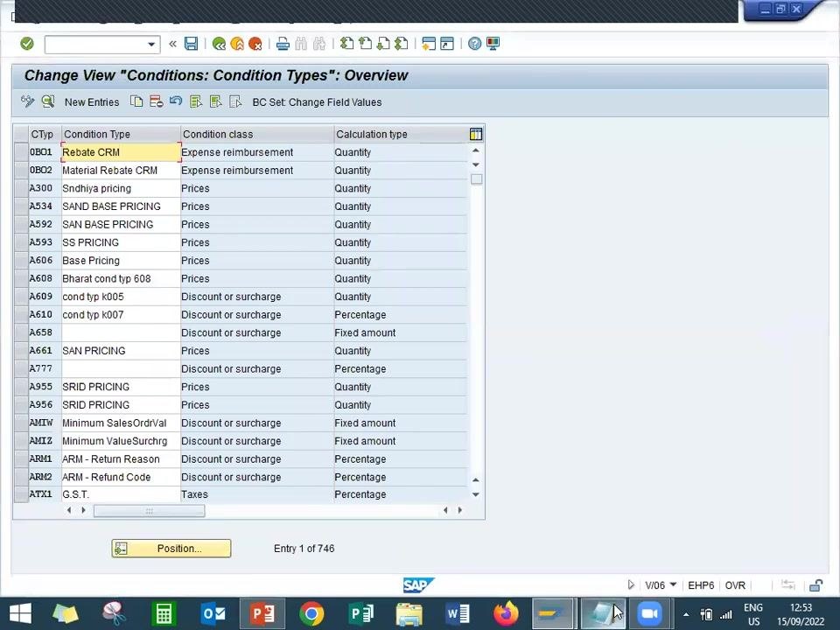Click the horizontal scrollbar thumb under Condition Type
This screenshot has height=630, width=840.
[149, 511]
